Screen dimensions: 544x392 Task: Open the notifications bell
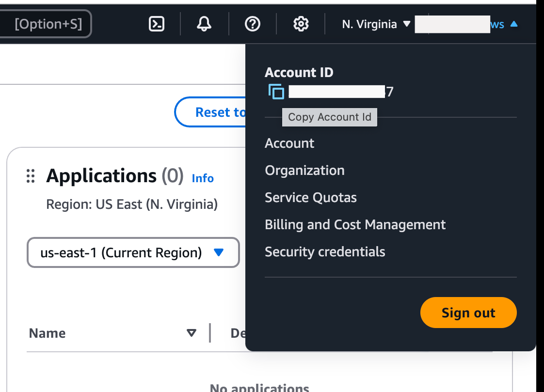pyautogui.click(x=204, y=24)
